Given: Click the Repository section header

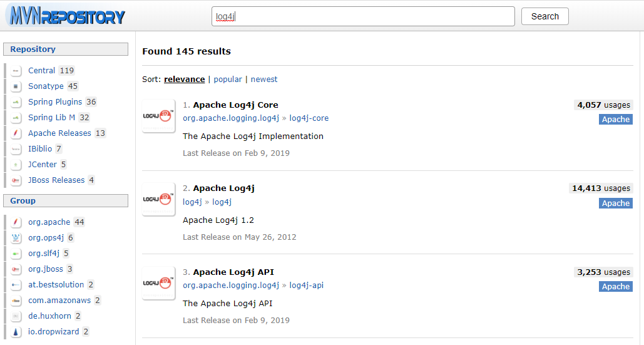Looking at the screenshot, I should click(x=66, y=49).
